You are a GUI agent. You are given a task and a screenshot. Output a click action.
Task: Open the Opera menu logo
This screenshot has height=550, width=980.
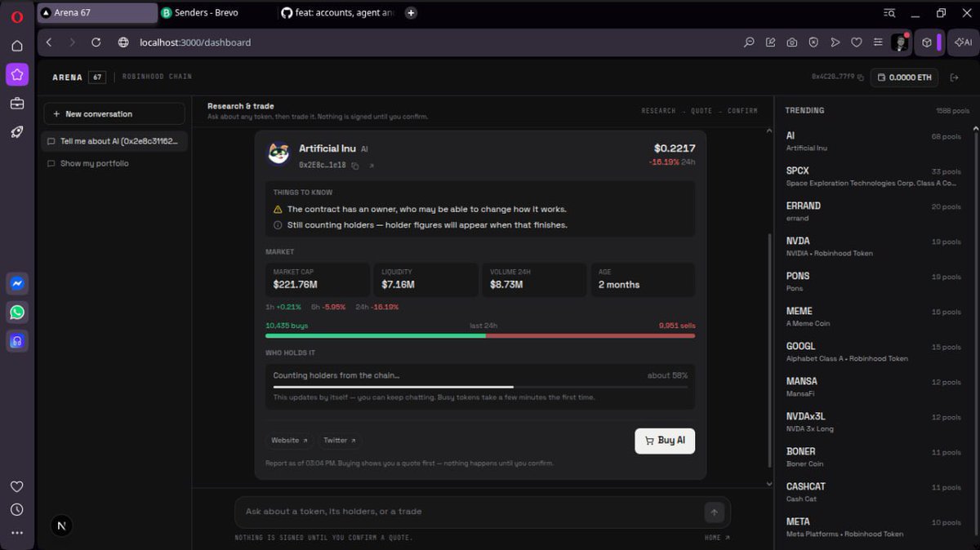(x=17, y=16)
